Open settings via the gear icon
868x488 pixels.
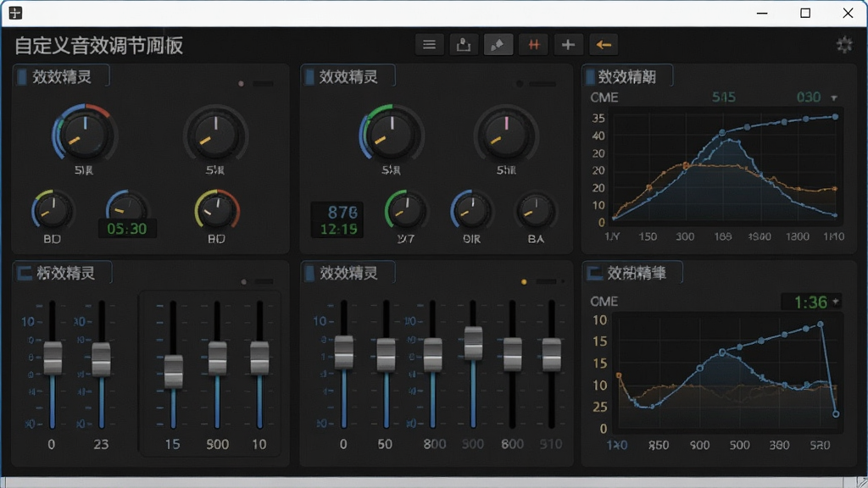[x=844, y=45]
